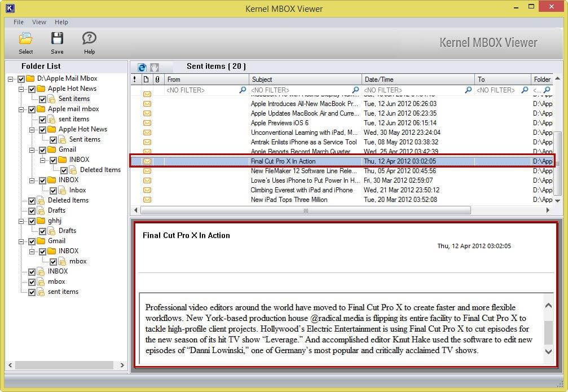Image resolution: width=568 pixels, height=392 pixels.
Task: Click the mail file icon beside Deleted Items under Gmail INBOX
Action: click(x=73, y=170)
